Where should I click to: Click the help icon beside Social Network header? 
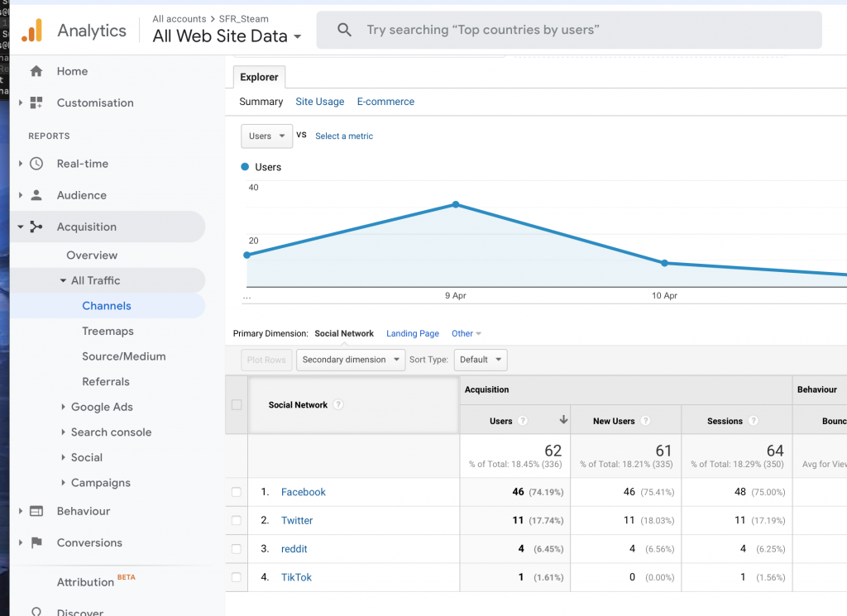pyautogui.click(x=338, y=404)
